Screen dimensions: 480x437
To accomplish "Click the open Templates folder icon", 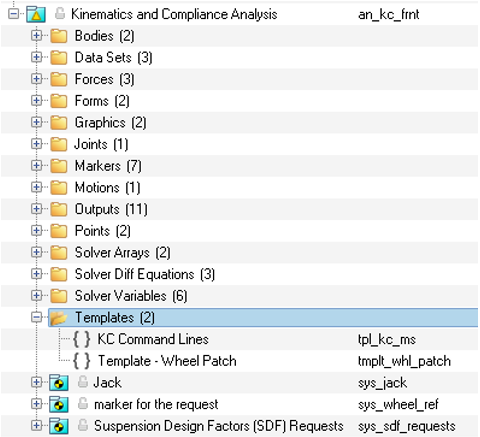I will point(59,318).
